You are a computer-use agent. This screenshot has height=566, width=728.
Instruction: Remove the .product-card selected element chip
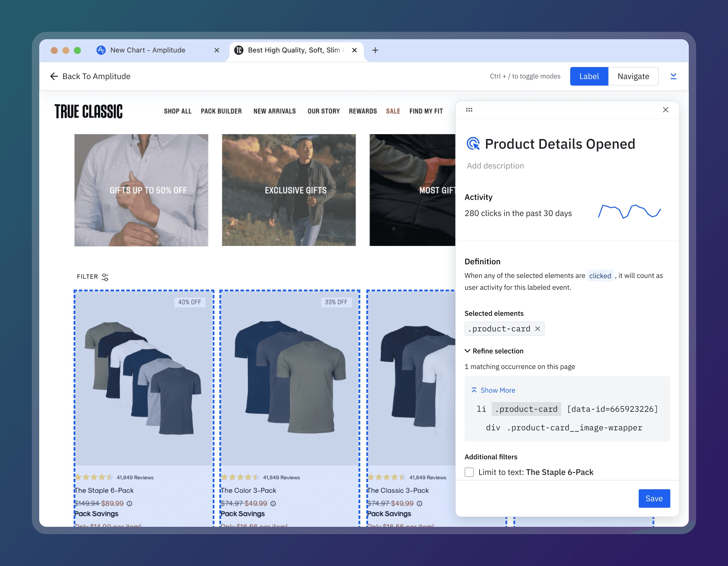(537, 328)
